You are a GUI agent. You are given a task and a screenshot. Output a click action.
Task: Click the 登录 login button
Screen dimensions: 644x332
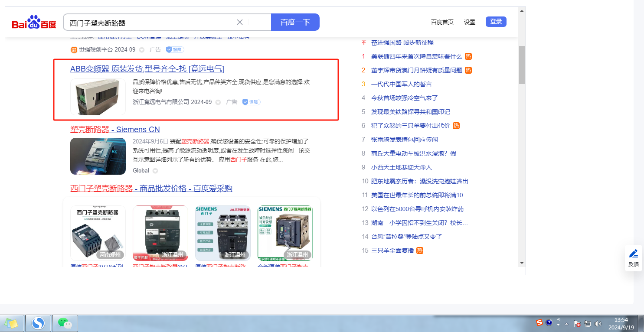coord(496,22)
